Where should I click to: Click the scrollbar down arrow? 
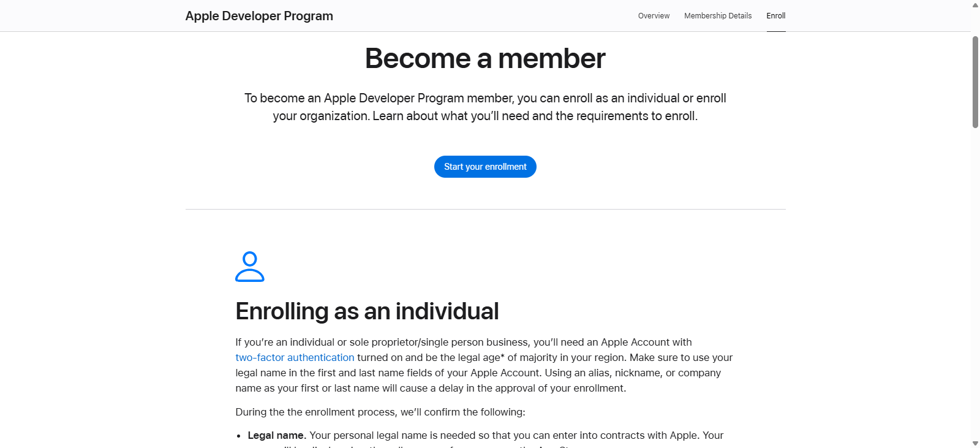(x=975, y=443)
